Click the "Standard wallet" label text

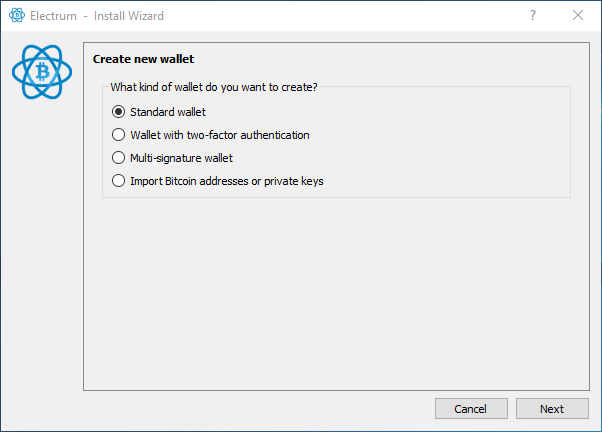click(x=168, y=112)
